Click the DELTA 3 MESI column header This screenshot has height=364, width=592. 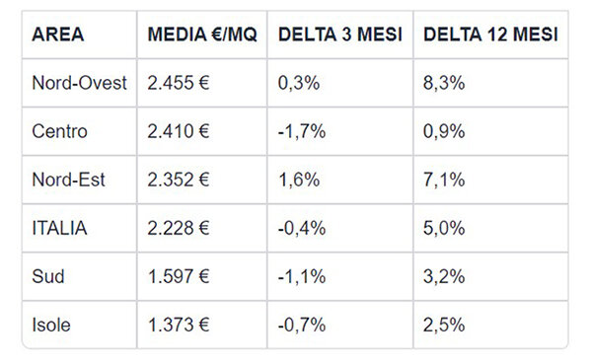(x=340, y=35)
